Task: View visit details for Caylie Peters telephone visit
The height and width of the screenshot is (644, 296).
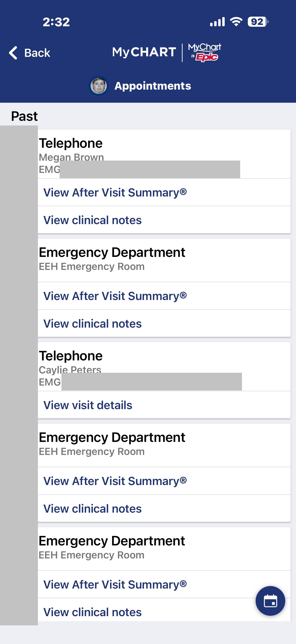Action: [88, 405]
